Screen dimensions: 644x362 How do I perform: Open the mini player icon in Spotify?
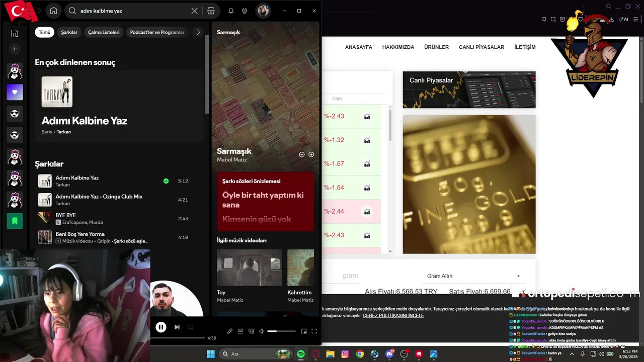[x=304, y=331]
